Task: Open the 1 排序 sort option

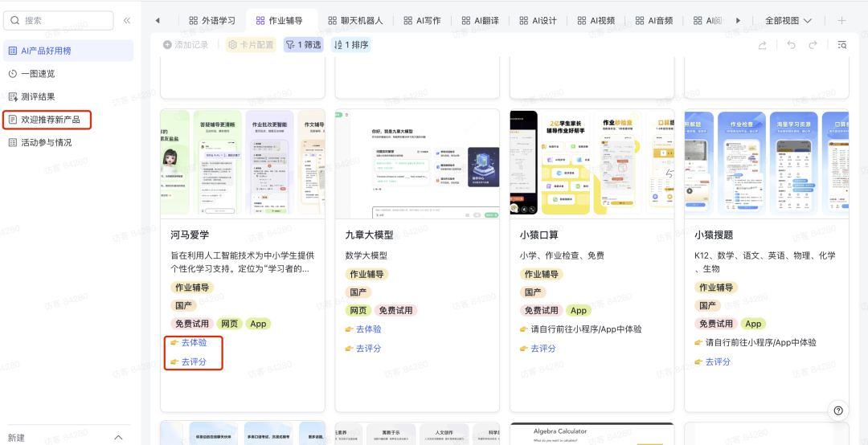Action: pos(351,45)
